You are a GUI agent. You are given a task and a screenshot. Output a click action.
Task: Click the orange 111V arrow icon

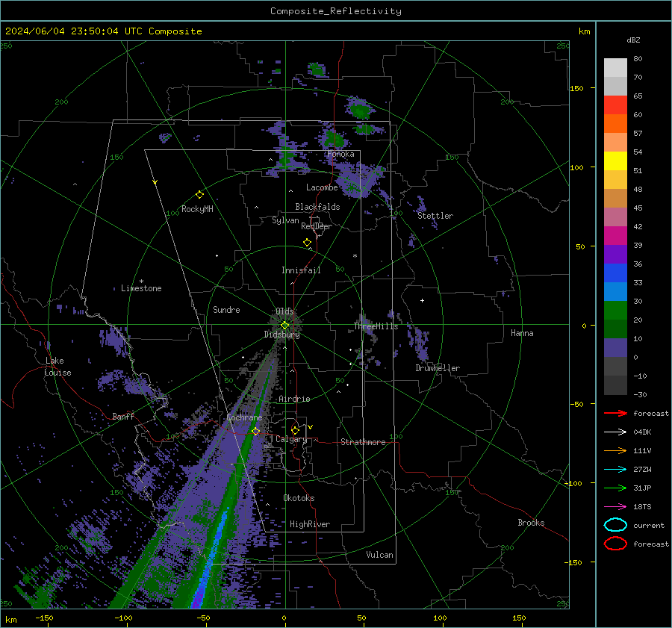click(615, 450)
